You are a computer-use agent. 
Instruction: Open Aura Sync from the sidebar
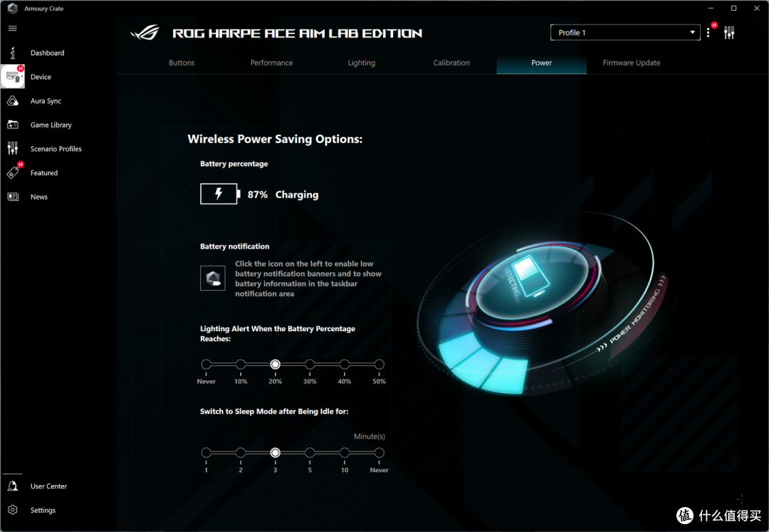[46, 101]
